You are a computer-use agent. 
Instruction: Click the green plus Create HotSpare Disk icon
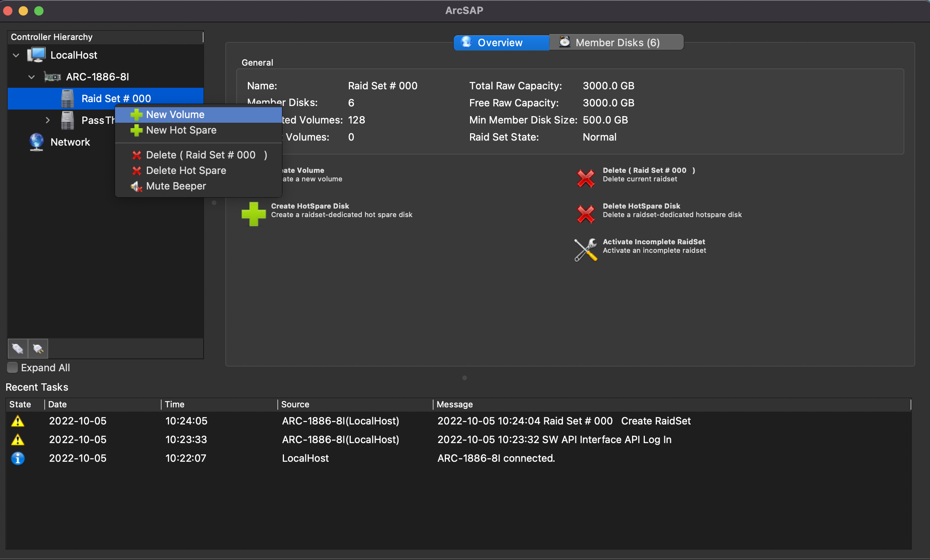click(253, 214)
